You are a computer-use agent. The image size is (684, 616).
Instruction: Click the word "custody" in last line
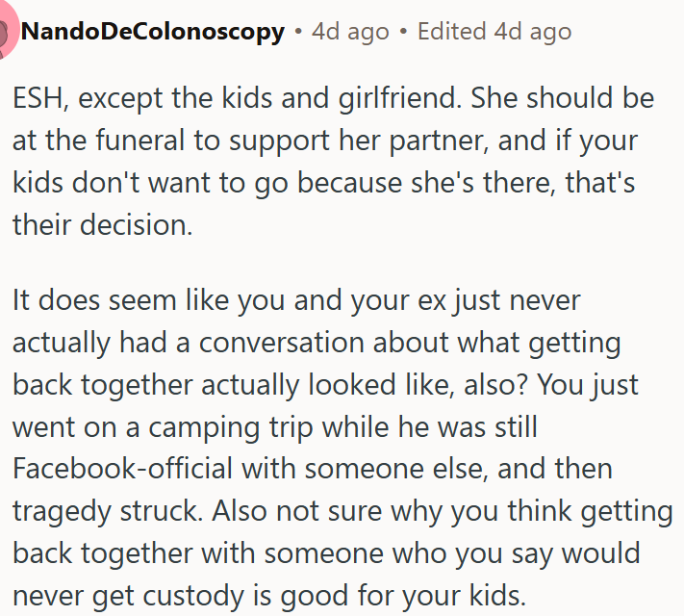(x=193, y=596)
